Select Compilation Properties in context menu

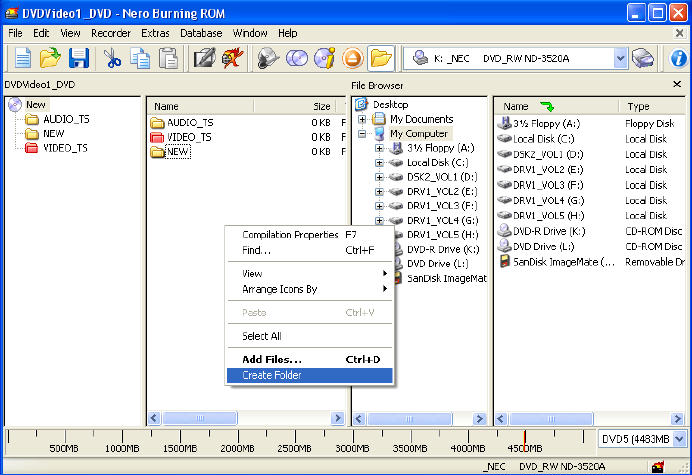(x=309, y=234)
